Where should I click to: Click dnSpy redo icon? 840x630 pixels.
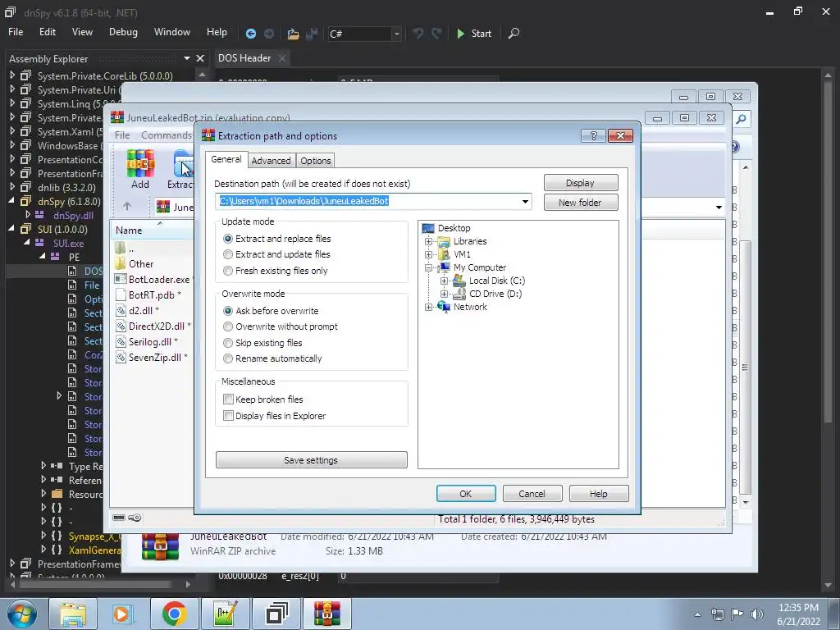pos(436,33)
